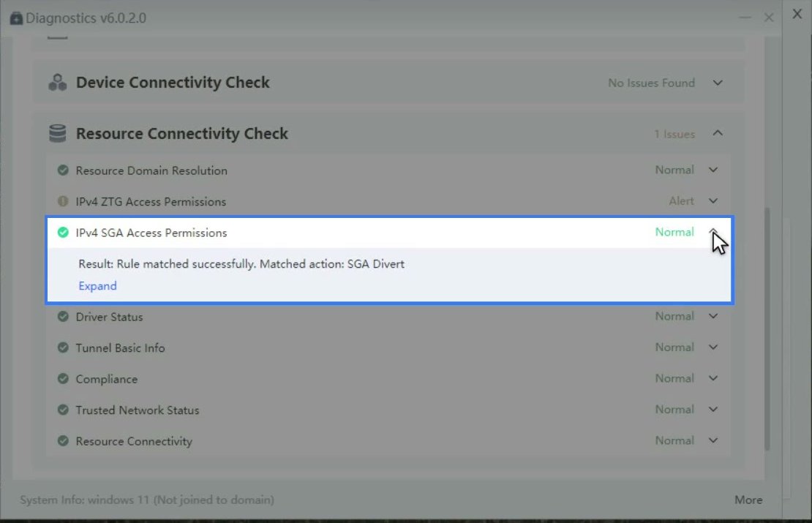Click Compliance green check icon

click(x=63, y=378)
